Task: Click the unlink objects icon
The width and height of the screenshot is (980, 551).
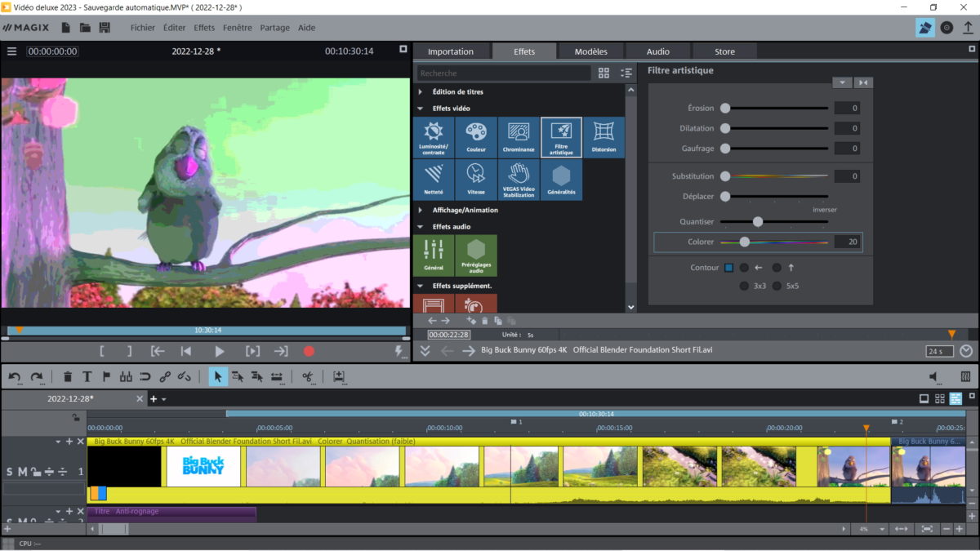Action: tap(185, 376)
